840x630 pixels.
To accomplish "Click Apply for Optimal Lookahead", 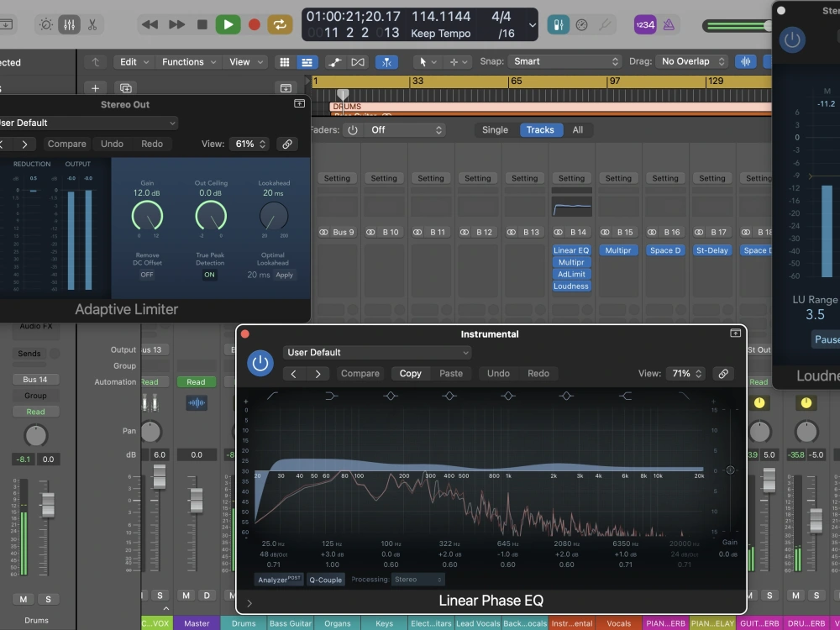I will (285, 275).
